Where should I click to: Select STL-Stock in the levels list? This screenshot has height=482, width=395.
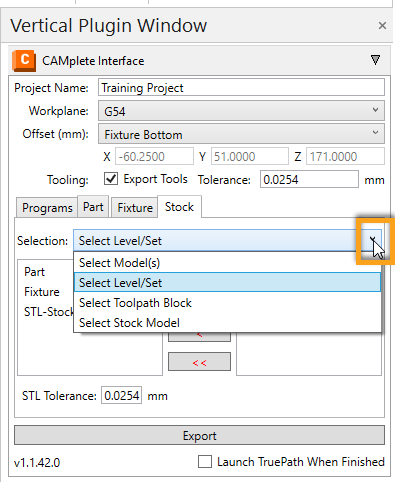(49, 312)
